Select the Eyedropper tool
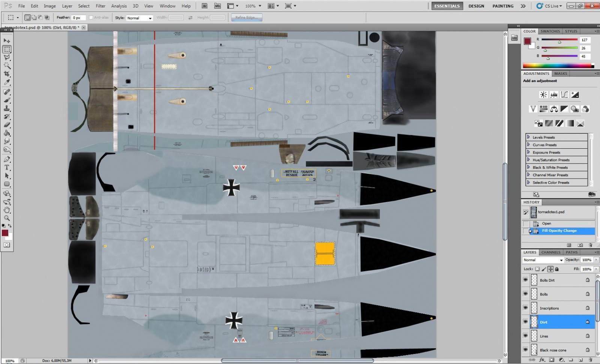The image size is (600, 364). pyautogui.click(x=7, y=82)
